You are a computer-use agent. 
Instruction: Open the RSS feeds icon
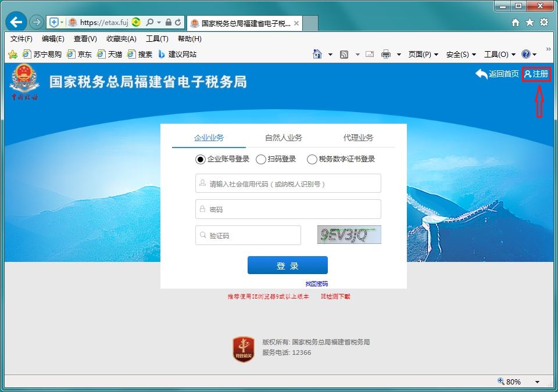(x=345, y=53)
